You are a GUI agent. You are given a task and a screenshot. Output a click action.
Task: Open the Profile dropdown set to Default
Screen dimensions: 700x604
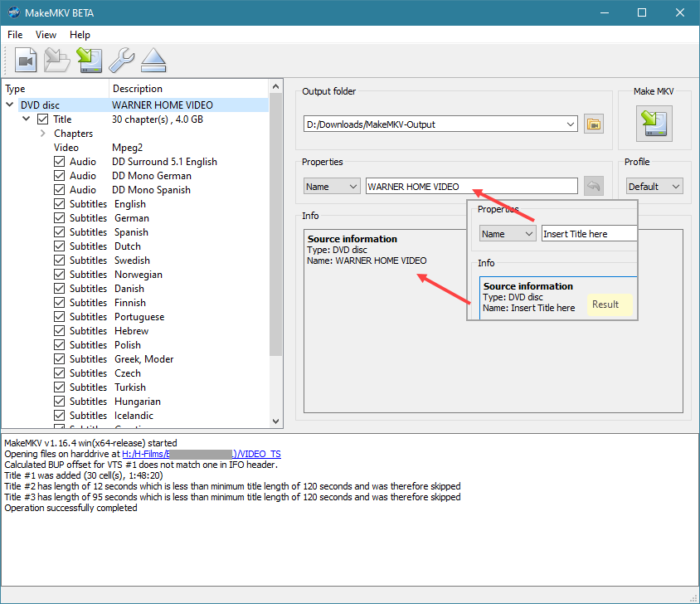tap(654, 187)
